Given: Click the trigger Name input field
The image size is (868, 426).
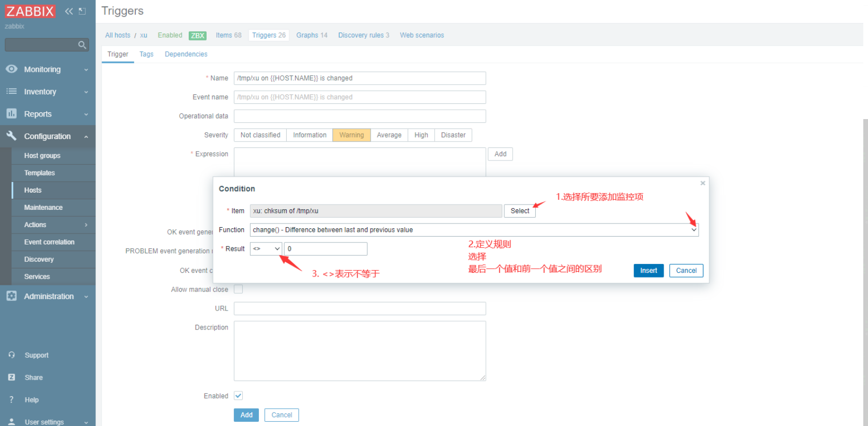Looking at the screenshot, I should 360,78.
